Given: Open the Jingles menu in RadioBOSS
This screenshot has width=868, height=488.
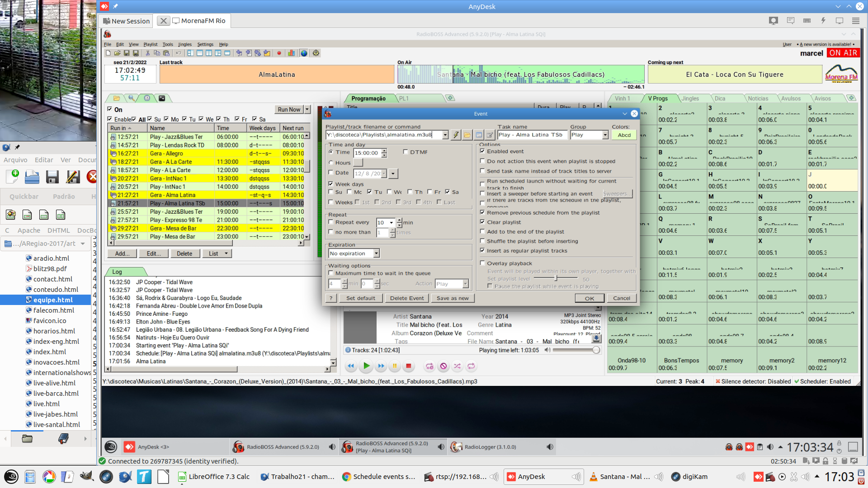Looking at the screenshot, I should click(185, 44).
